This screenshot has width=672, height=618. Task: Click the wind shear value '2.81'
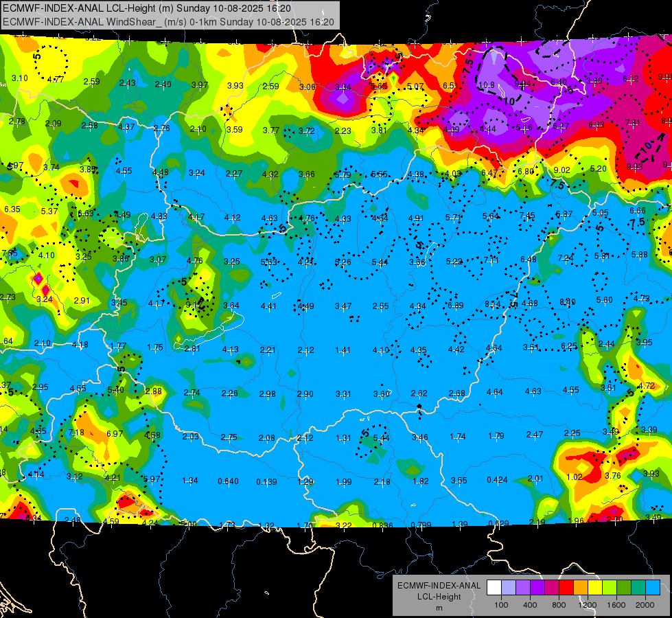click(192, 348)
